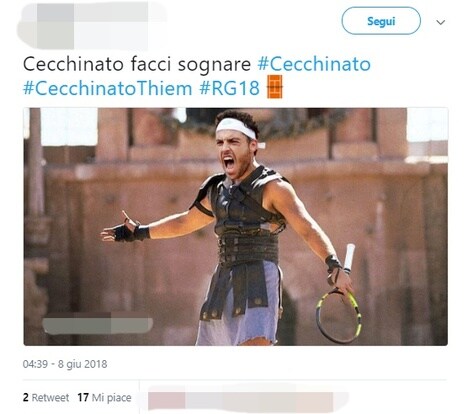Open the blurred author profile avatar
Image resolution: width=473 pixels, height=414 pixels.
(53, 27)
